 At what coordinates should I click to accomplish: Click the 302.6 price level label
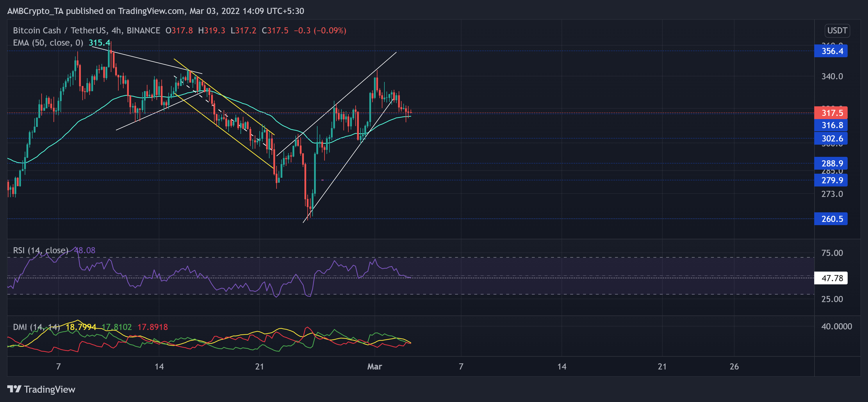point(830,138)
